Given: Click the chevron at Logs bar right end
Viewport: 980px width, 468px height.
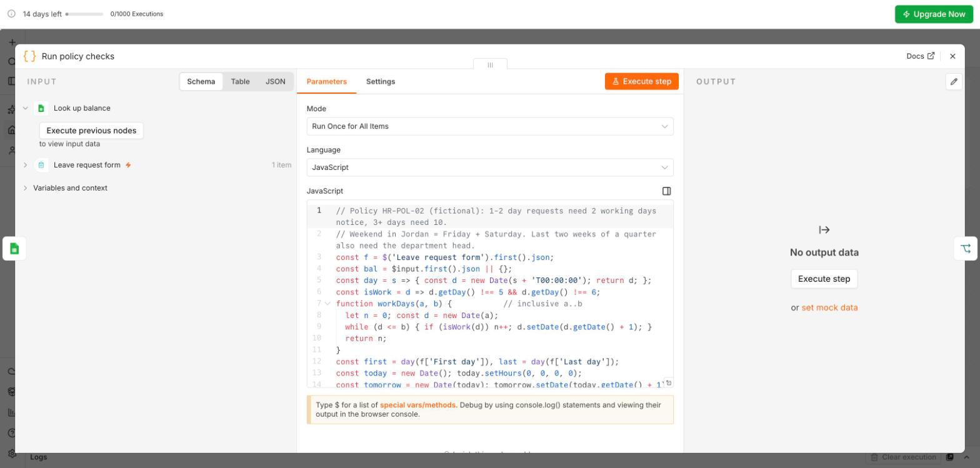Looking at the screenshot, I should click(x=967, y=457).
